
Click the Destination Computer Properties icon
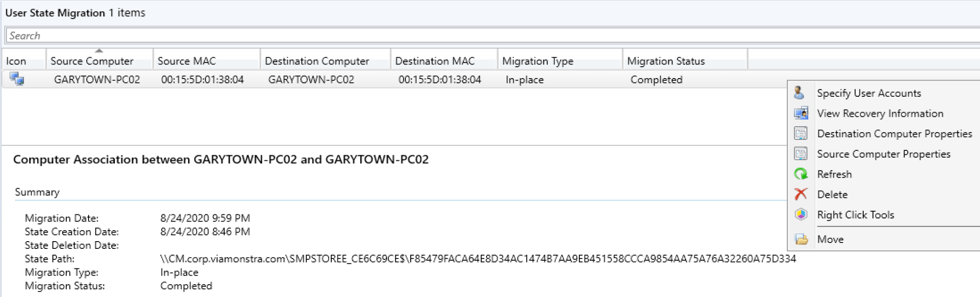801,134
